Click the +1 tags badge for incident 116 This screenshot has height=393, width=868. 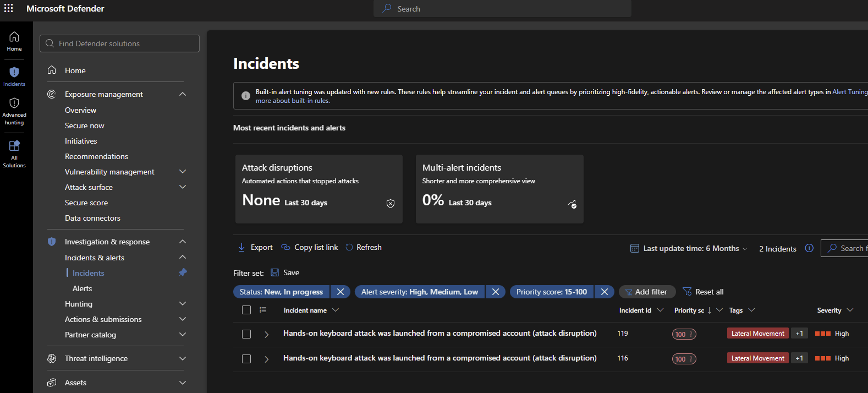coord(799,358)
